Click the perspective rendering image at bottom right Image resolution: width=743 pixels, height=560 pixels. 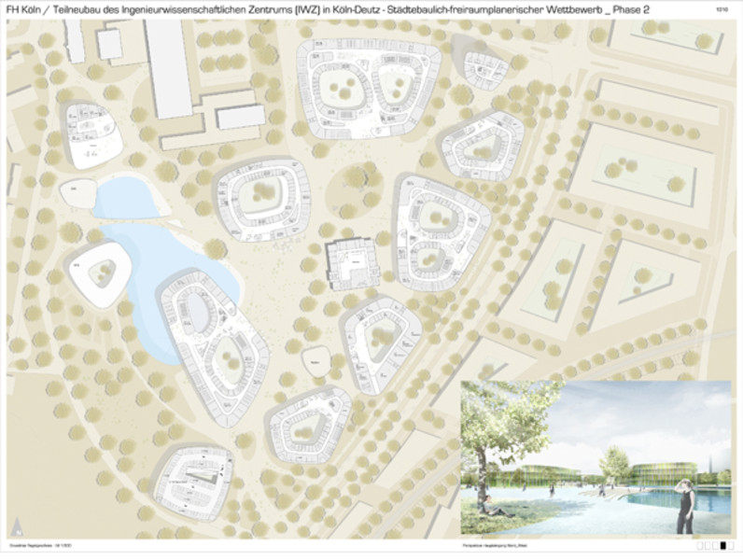[596, 458]
